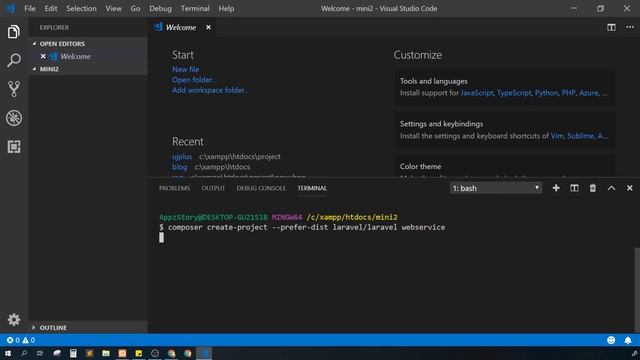
Task: Close the Welcome editor tab
Action: coord(208,27)
